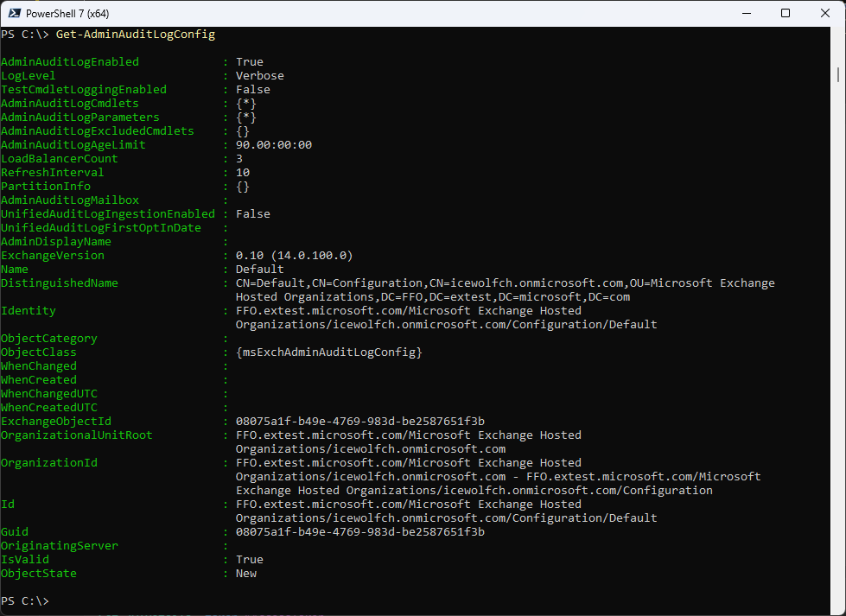Screen dimensions: 846x616
Task: Click the AdminAuditLogCmdlets property name
Action: pyautogui.click(x=70, y=104)
